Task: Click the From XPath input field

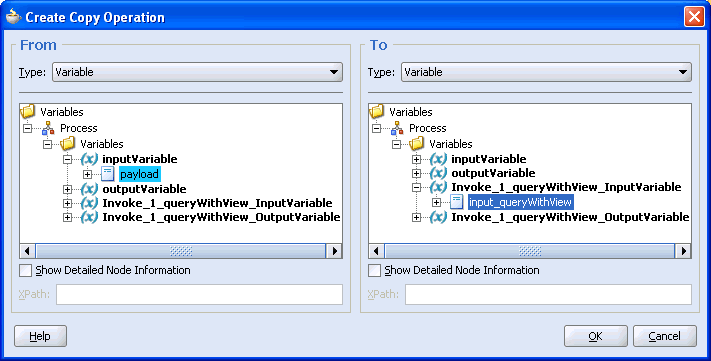Action: [x=200, y=294]
